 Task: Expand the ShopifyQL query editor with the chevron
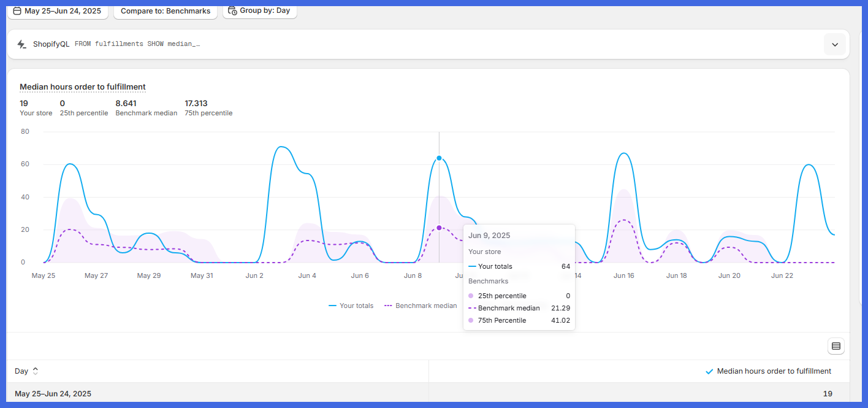tap(834, 44)
